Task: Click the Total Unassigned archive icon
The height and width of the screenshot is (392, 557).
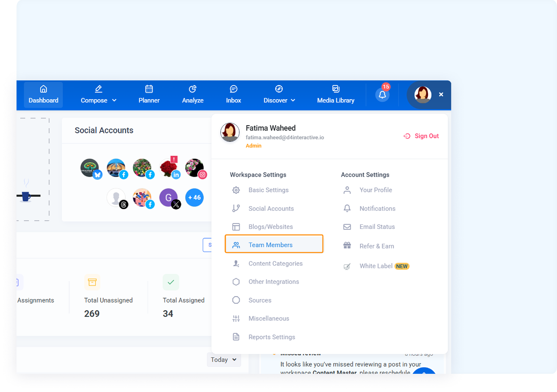Action: point(92,282)
